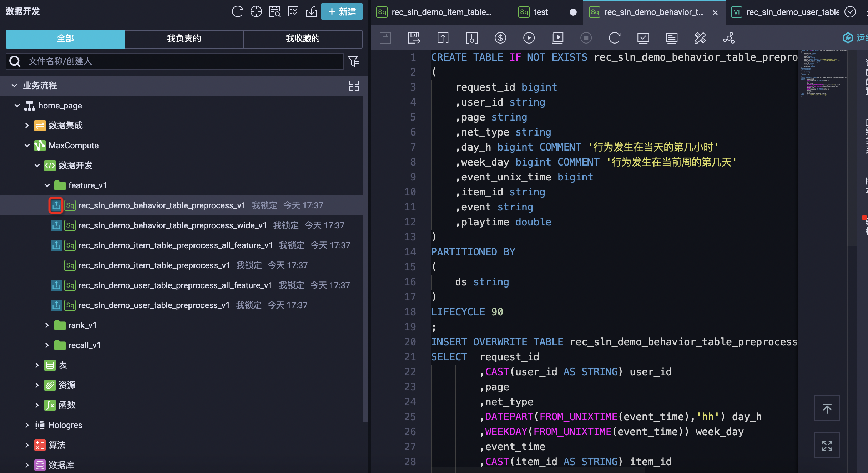Expand the rank_v1 folder

47,325
